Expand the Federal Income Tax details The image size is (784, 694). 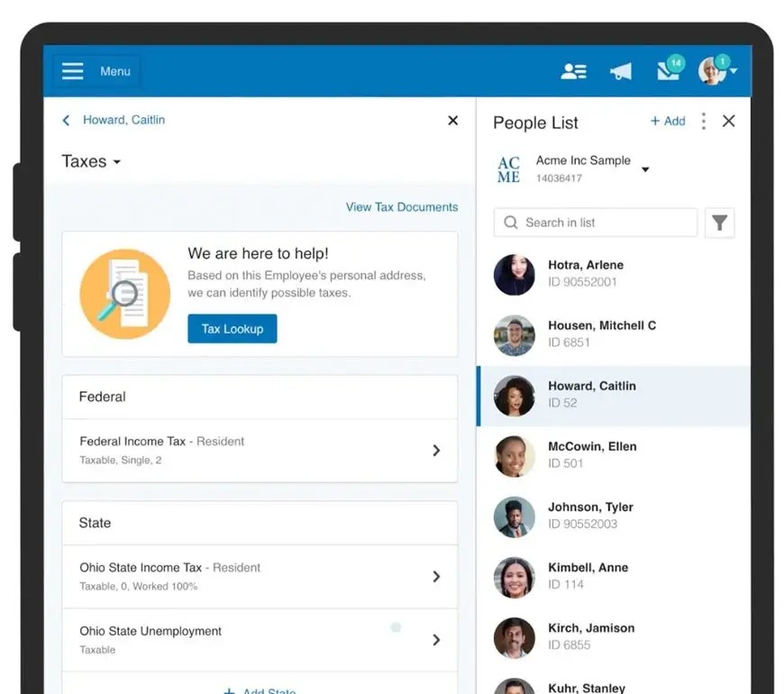pyautogui.click(x=436, y=450)
